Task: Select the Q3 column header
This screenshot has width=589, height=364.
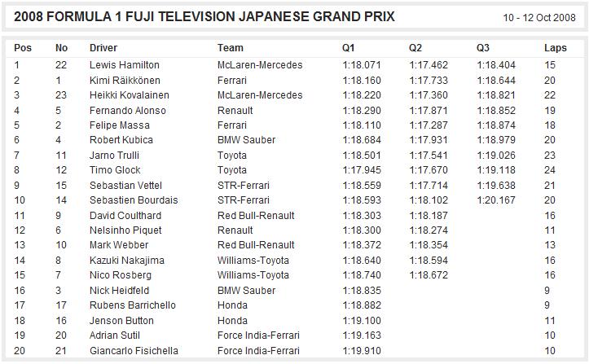Action: (483, 48)
